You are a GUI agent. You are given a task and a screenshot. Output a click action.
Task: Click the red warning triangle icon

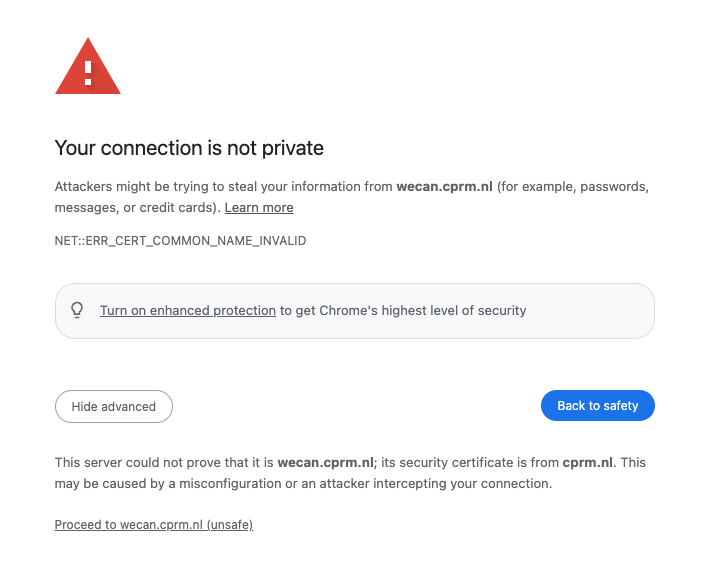pyautogui.click(x=88, y=69)
